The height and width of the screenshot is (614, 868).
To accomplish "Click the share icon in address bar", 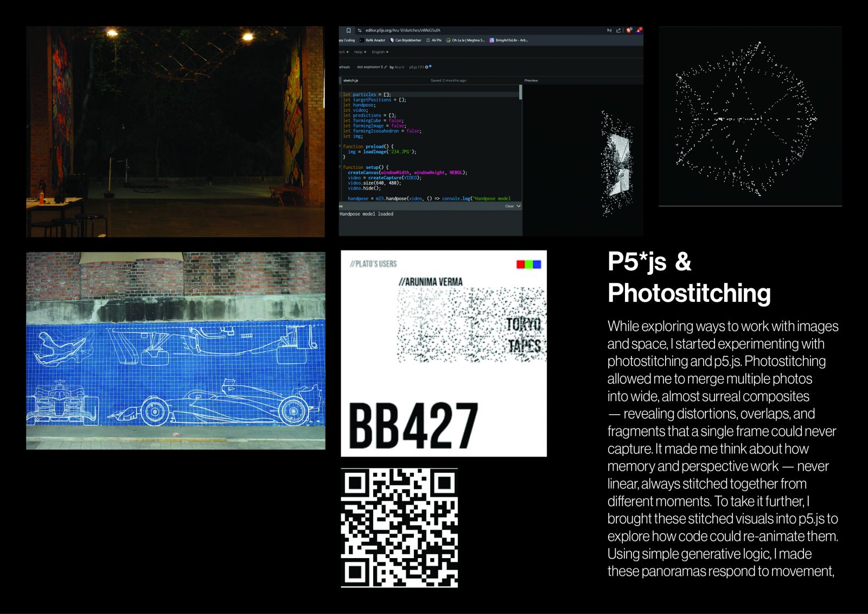I will [618, 30].
